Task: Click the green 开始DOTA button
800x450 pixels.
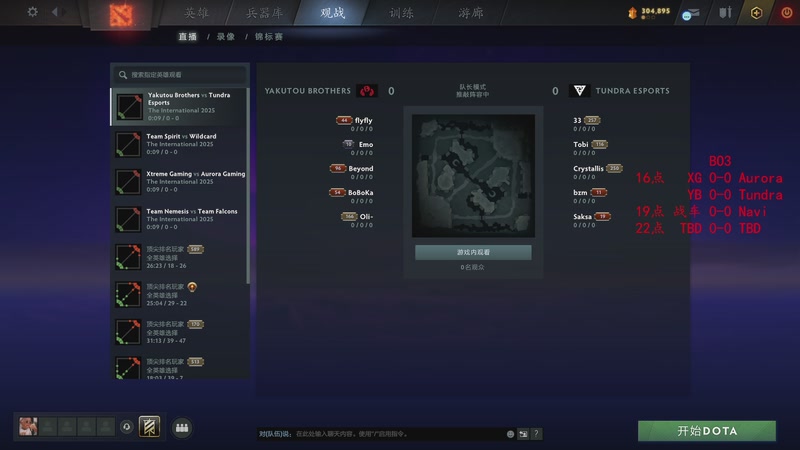Action: click(707, 431)
